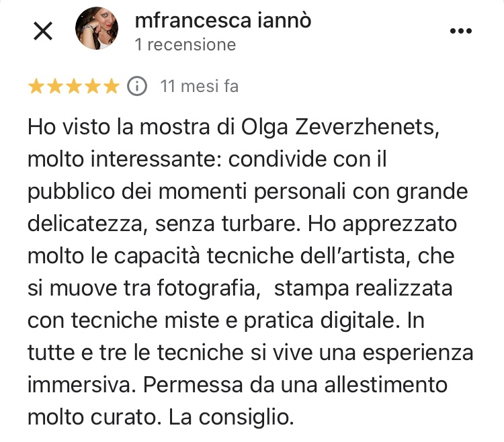Click the third rating star

[x=74, y=86]
